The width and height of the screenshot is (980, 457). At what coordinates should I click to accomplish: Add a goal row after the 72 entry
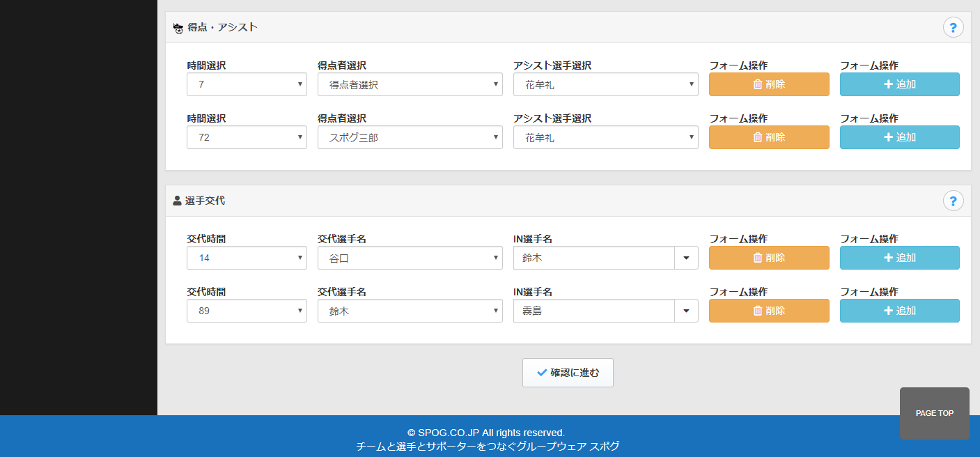(x=899, y=137)
